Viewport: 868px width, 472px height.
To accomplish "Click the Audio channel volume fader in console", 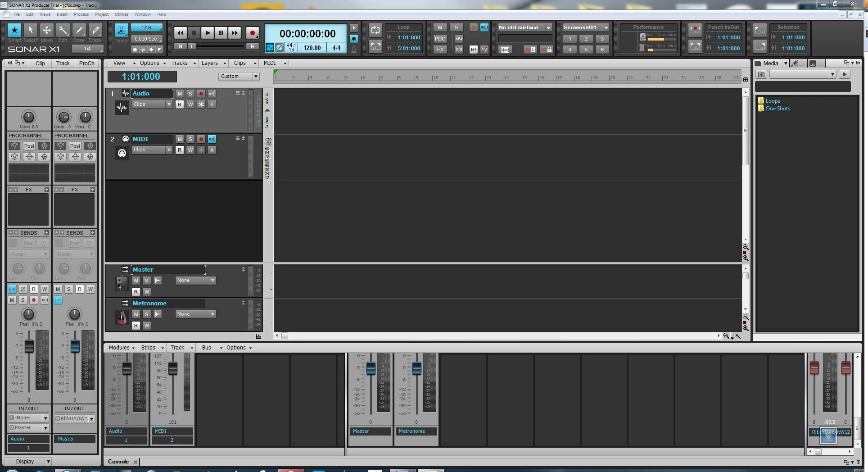I will click(127, 368).
